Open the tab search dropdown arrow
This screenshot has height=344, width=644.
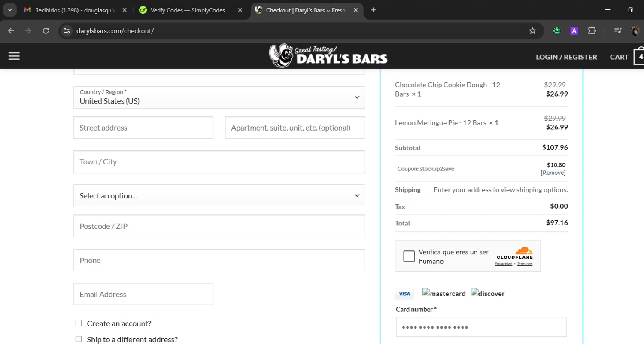pyautogui.click(x=9, y=10)
